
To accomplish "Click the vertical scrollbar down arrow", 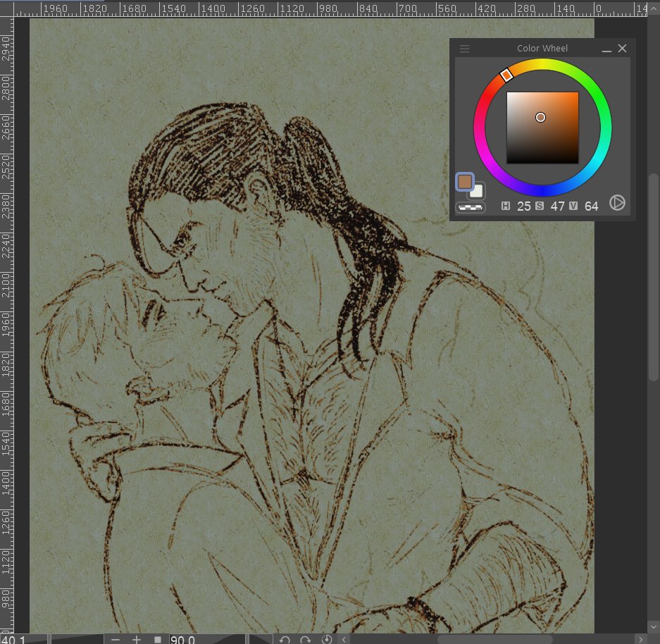I will coord(653,628).
